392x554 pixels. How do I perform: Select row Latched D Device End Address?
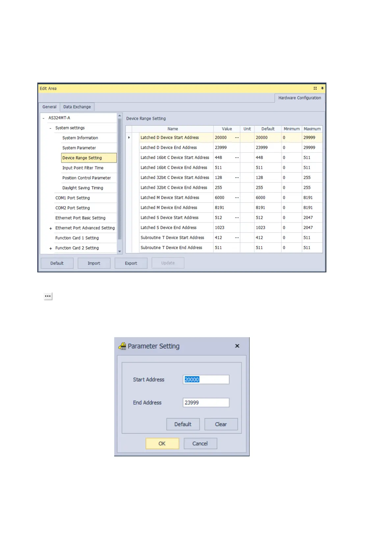click(224, 148)
